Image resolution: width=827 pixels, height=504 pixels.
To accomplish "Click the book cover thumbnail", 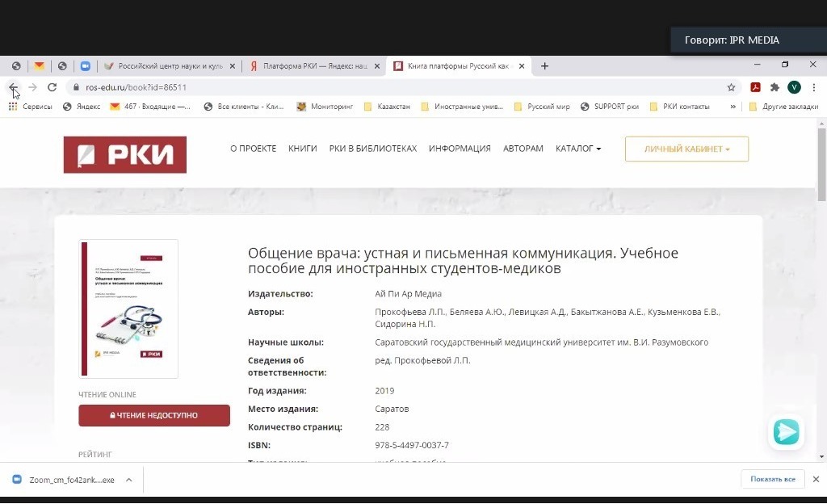I will (x=128, y=309).
